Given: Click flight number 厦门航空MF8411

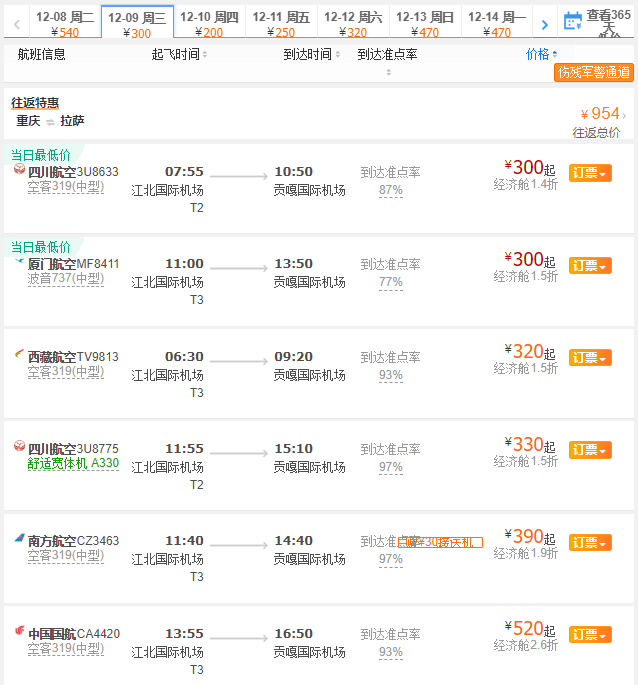Looking at the screenshot, I should point(73,264).
